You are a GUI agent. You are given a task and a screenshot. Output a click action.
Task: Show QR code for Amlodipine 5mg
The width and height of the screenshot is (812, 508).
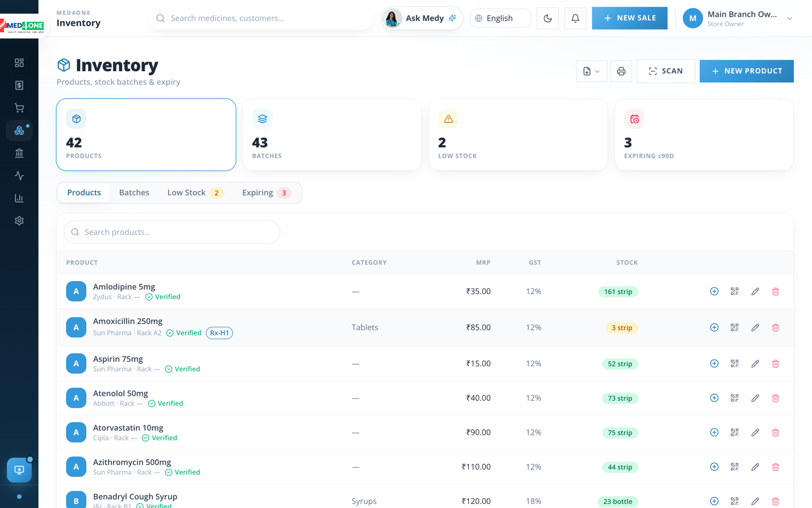pyautogui.click(x=734, y=291)
